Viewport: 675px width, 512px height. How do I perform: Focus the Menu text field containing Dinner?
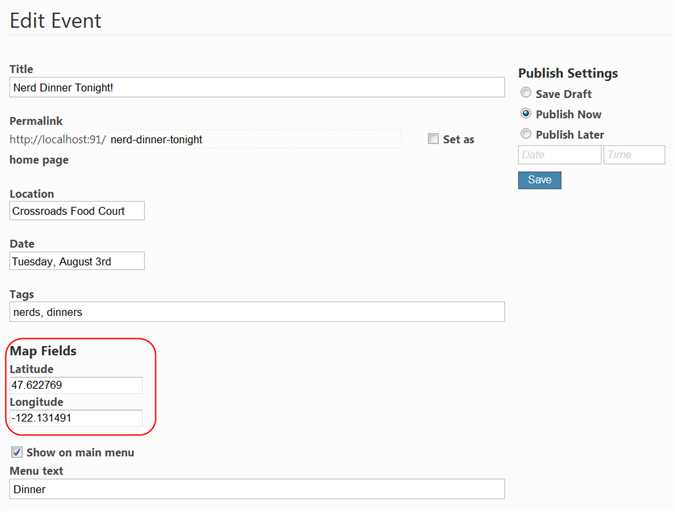(x=257, y=489)
